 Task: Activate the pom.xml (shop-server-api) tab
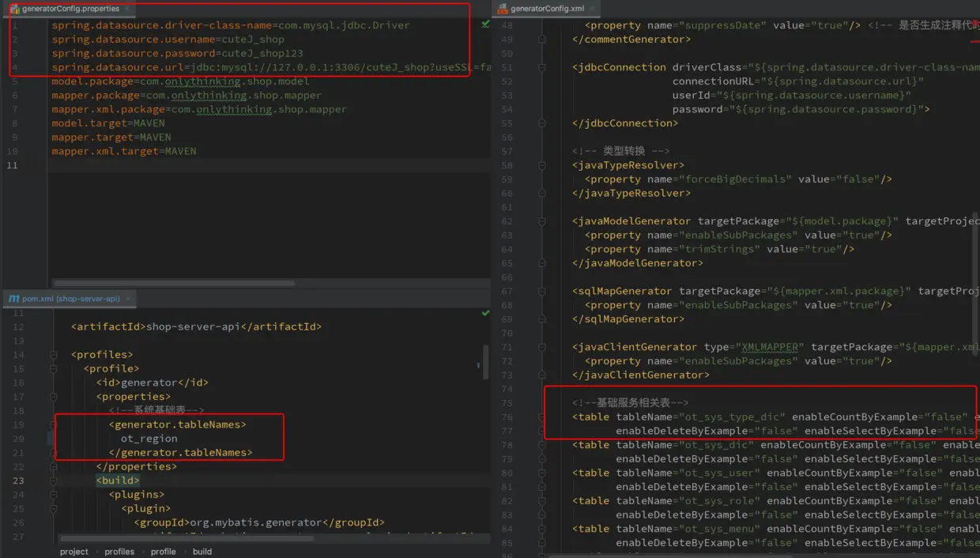pyautogui.click(x=70, y=299)
